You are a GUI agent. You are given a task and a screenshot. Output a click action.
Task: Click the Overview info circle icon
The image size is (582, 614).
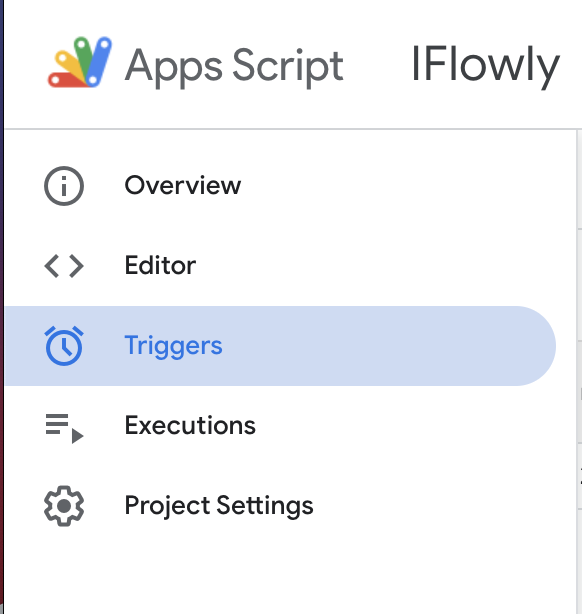[64, 186]
